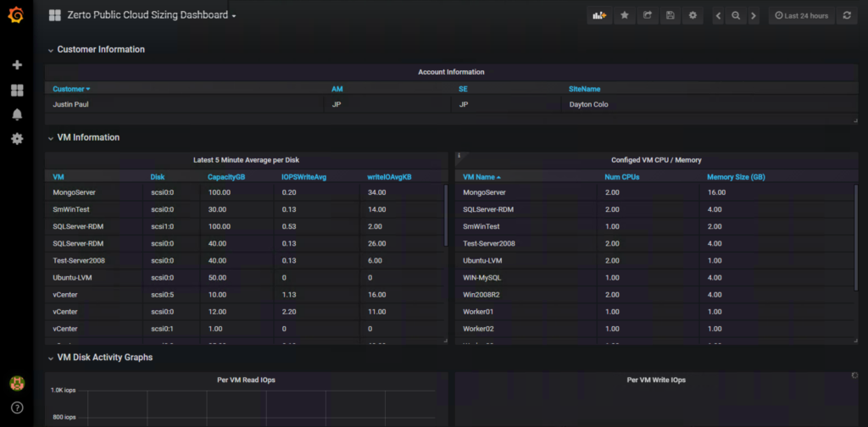Viewport: 868px width, 427px height.
Task: Open the Zerto Public Cloud Sizing Dashboard dropdown
Action: click(x=152, y=15)
